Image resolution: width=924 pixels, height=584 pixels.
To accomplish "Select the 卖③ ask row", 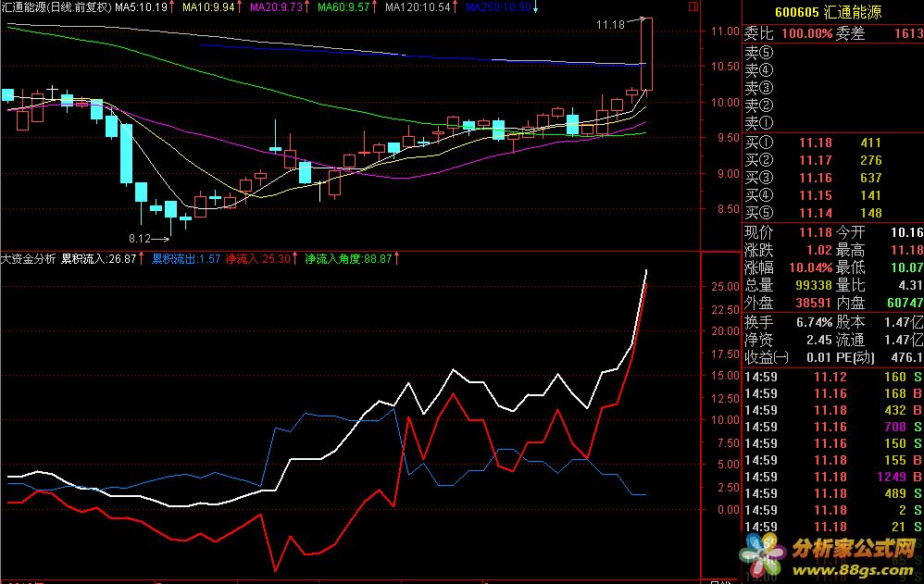I will coord(832,89).
